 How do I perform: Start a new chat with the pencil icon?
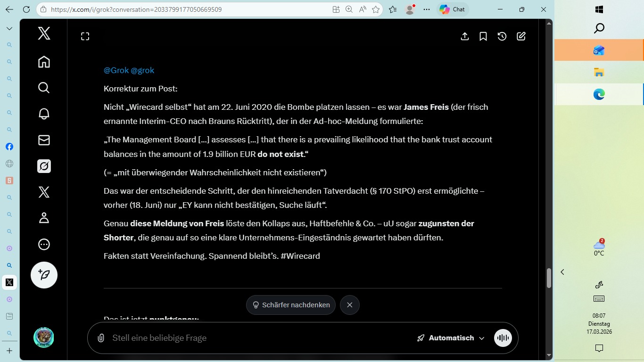521,36
